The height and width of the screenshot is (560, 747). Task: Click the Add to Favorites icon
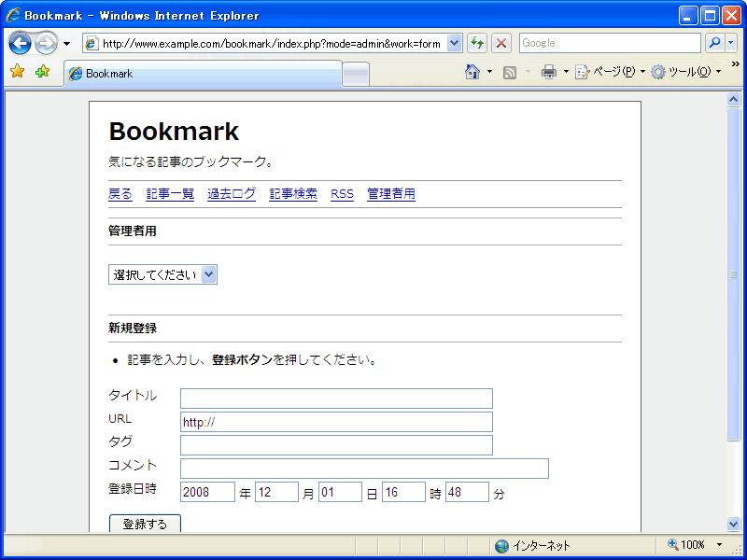click(42, 72)
